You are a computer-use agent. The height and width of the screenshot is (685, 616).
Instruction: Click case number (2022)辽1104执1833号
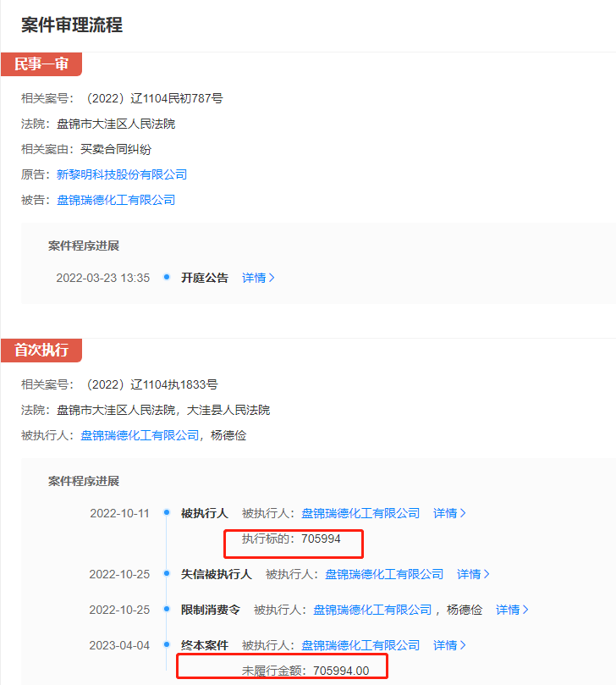click(x=150, y=385)
